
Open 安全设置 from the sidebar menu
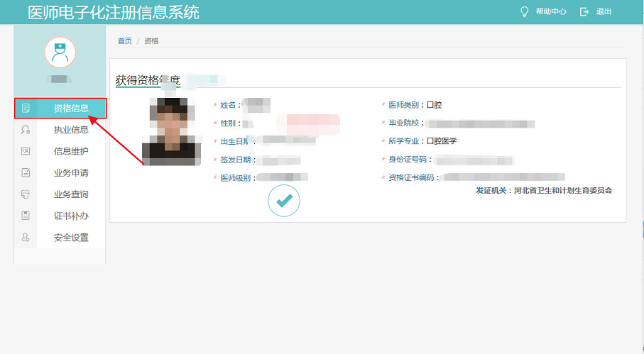coord(71,238)
